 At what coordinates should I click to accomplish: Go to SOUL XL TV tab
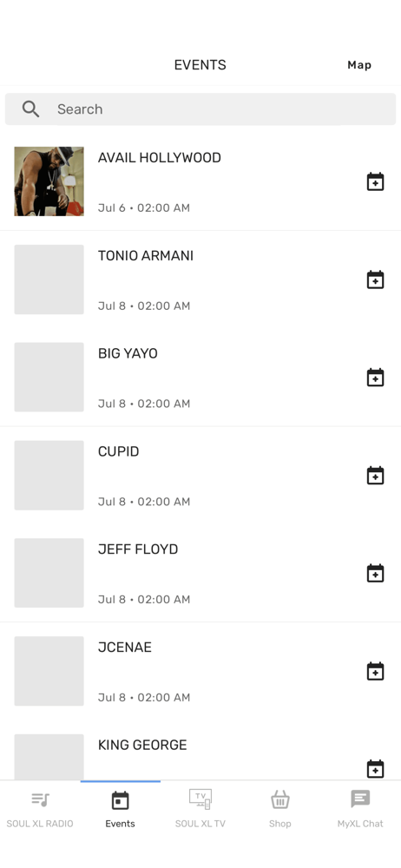click(200, 809)
